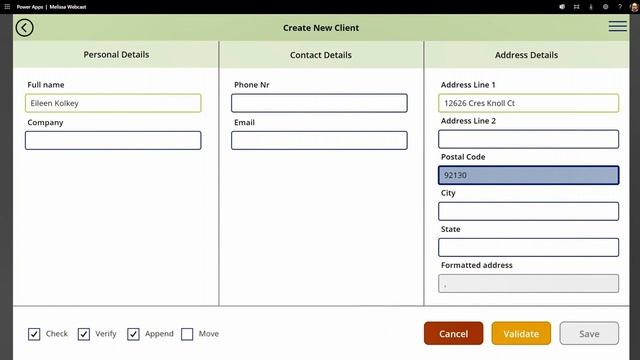Click the Address Line 2 label
Image resolution: width=640 pixels, height=360 pixels.
[468, 121]
